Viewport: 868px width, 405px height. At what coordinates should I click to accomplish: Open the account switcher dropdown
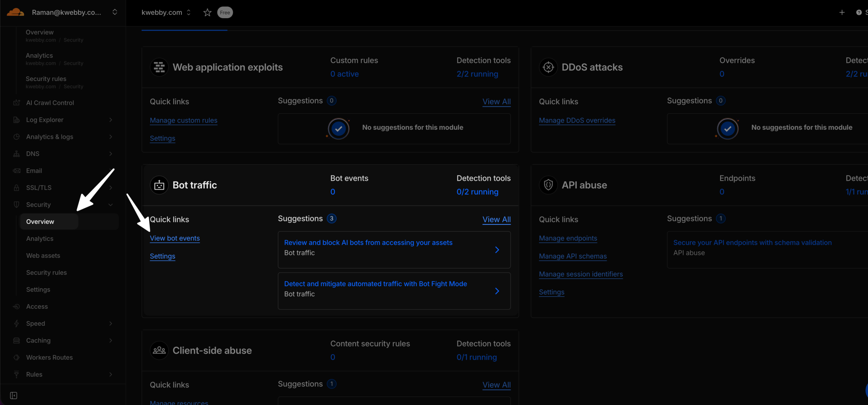114,12
